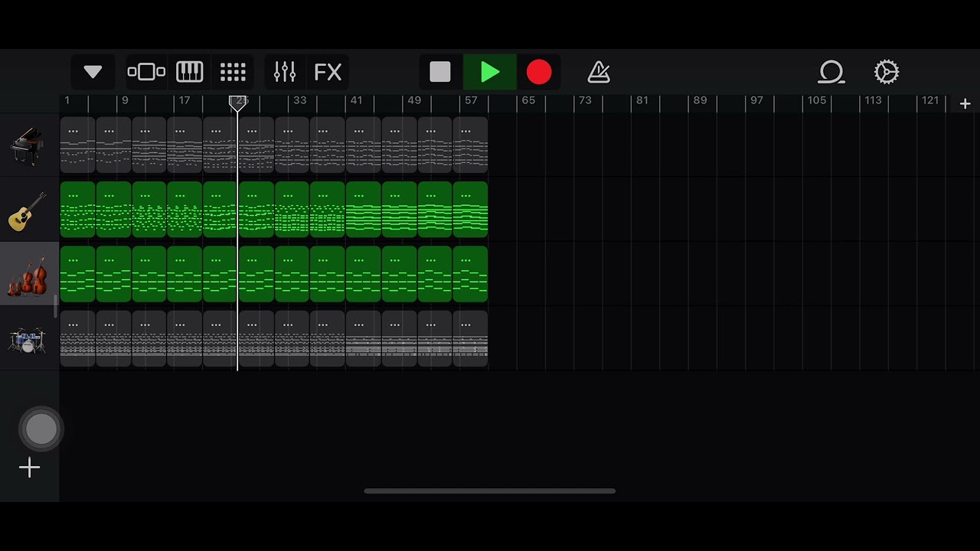This screenshot has width=980, height=551.
Task: Select last region on piano track
Action: [471, 145]
